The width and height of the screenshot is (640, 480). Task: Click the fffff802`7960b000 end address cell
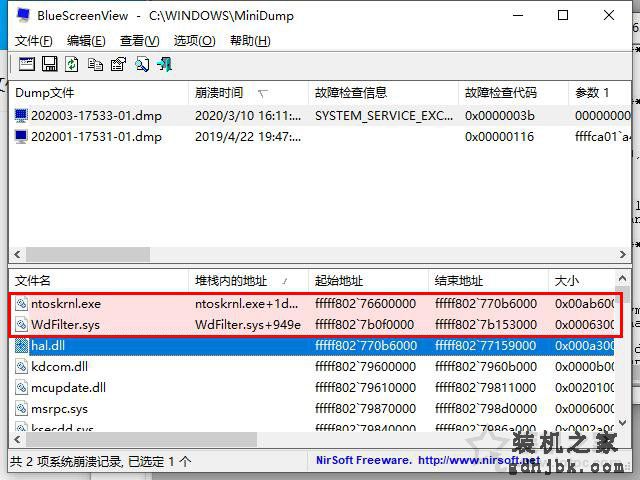tap(486, 367)
